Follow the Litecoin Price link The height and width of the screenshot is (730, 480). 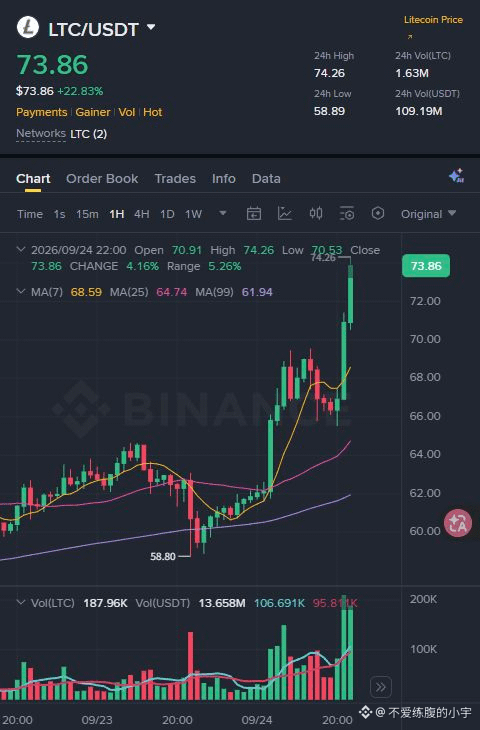coord(433,20)
